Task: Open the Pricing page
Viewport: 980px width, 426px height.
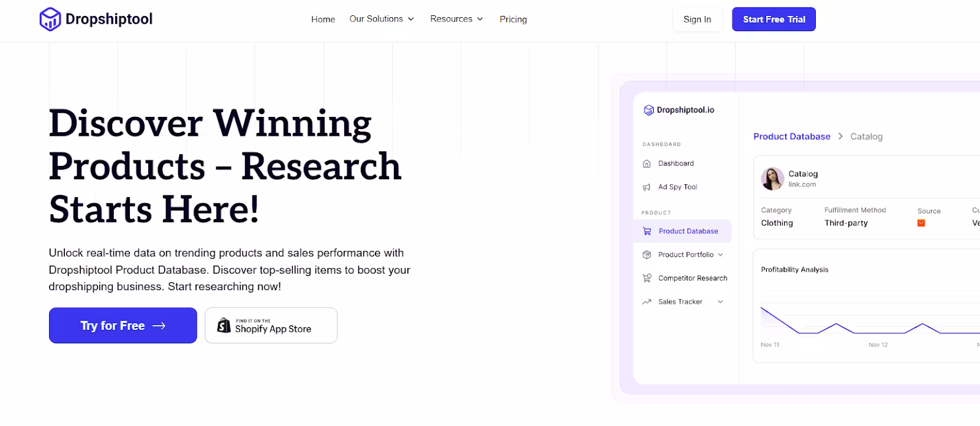Action: 513,19
